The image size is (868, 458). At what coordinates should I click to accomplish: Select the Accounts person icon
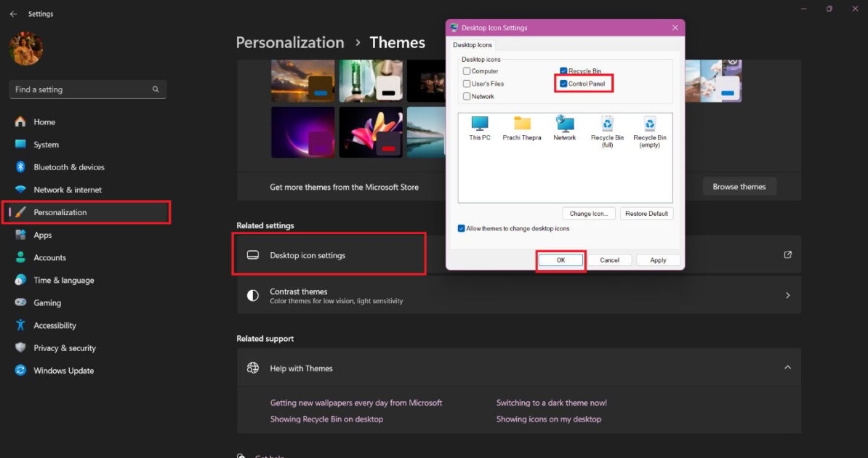20,257
